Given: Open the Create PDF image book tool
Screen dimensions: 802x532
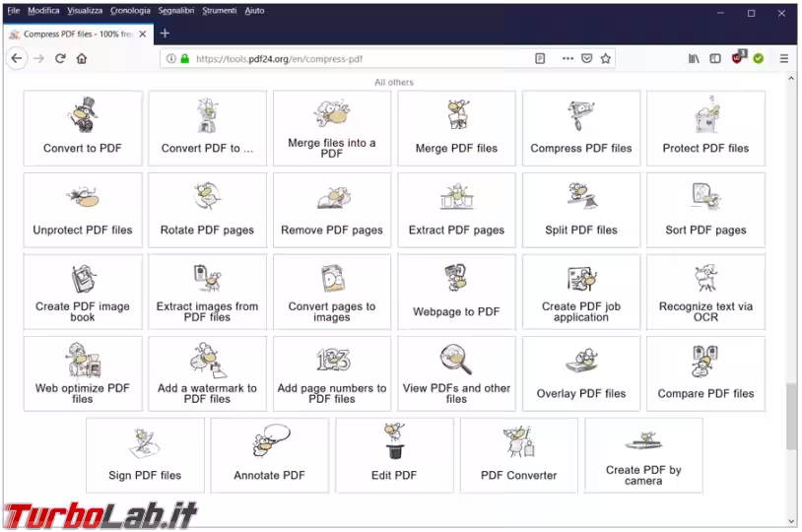Looking at the screenshot, I should [x=83, y=292].
